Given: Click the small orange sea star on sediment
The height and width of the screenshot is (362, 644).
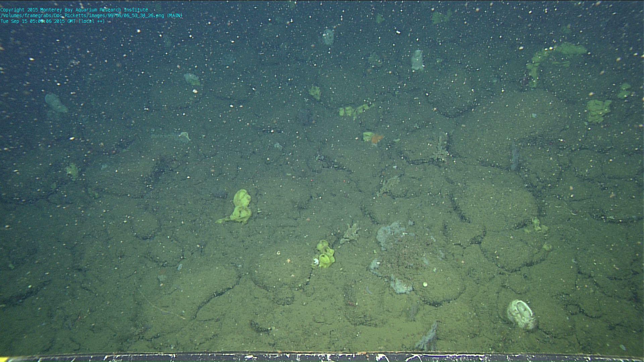Looking at the screenshot, I should [288, 260].
